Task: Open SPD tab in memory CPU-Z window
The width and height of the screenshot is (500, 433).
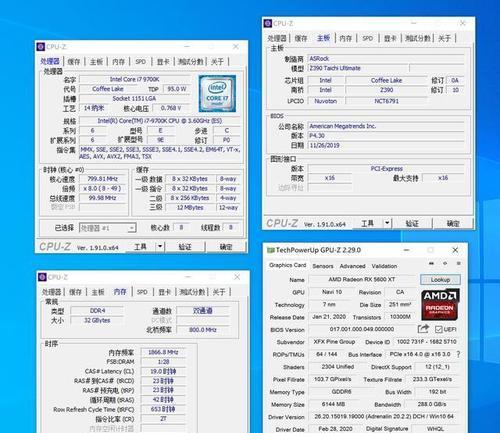Action: click(x=142, y=292)
